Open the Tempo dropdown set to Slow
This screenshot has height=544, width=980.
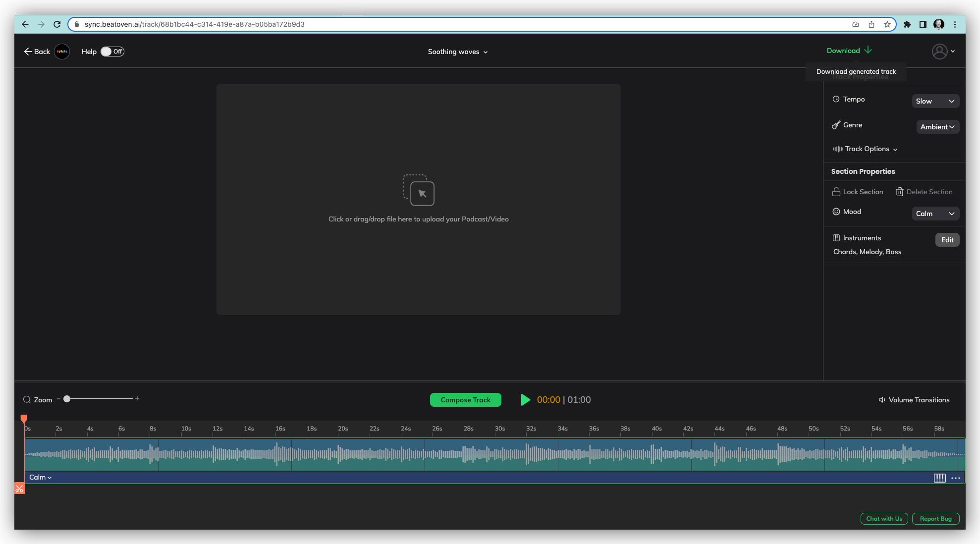(x=935, y=101)
